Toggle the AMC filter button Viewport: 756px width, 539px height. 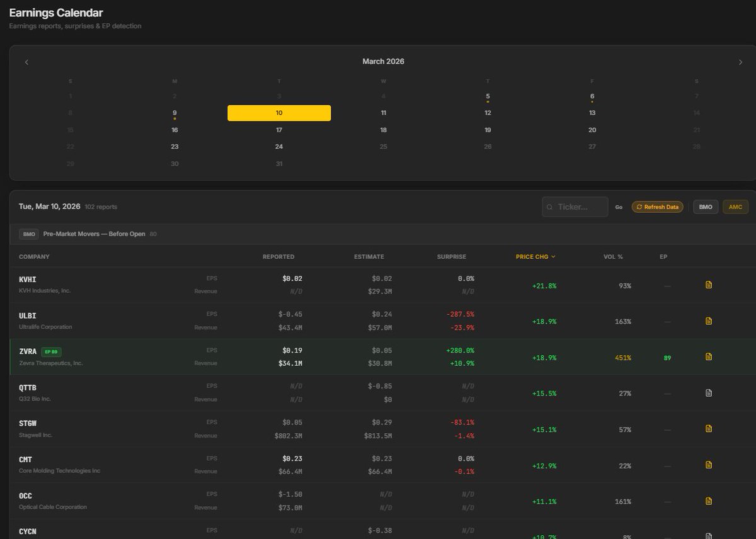point(735,207)
